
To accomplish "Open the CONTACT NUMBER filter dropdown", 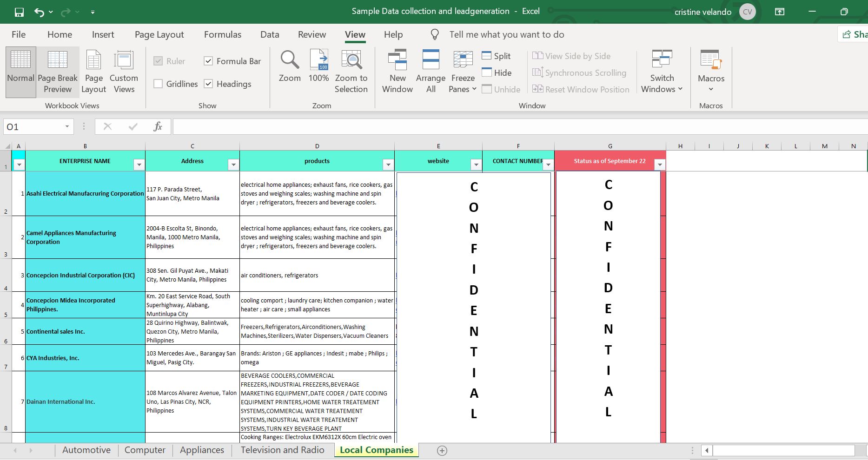I will [x=549, y=164].
